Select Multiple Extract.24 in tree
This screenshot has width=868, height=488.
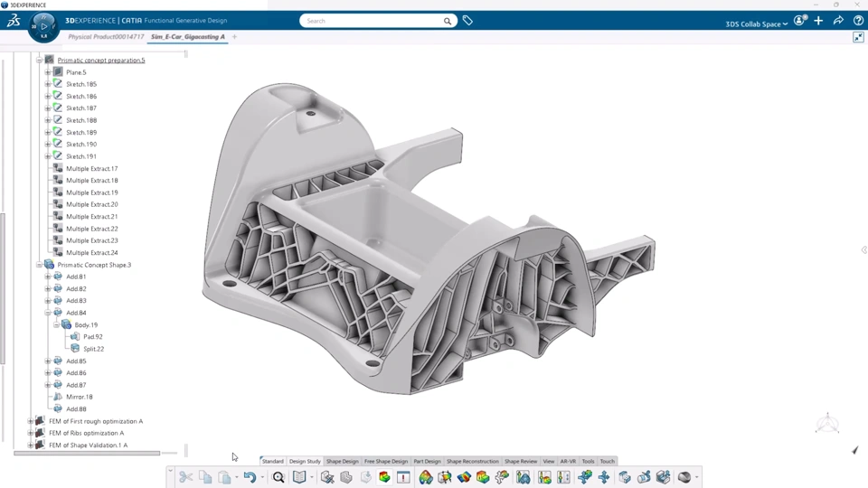coord(92,252)
